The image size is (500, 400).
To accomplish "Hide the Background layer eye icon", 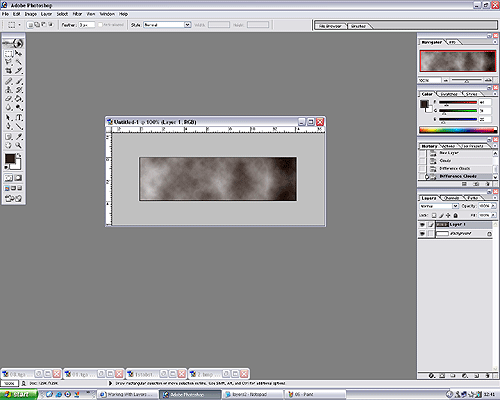I will point(422,234).
